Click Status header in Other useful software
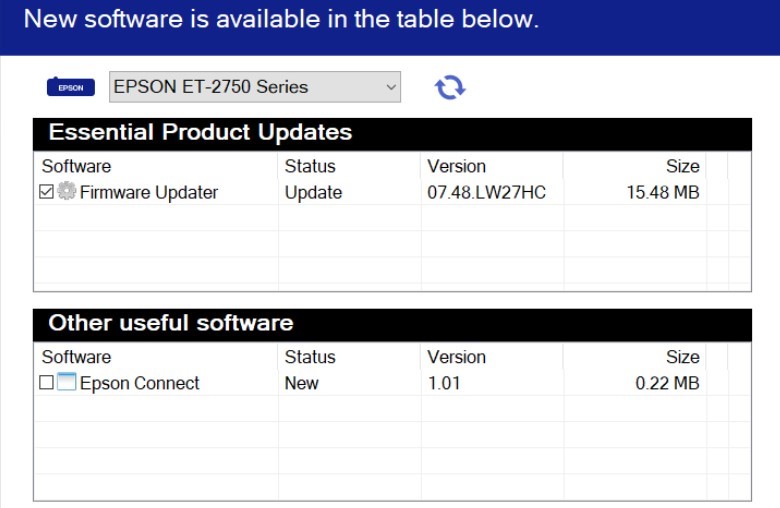This screenshot has width=780, height=508. click(310, 357)
